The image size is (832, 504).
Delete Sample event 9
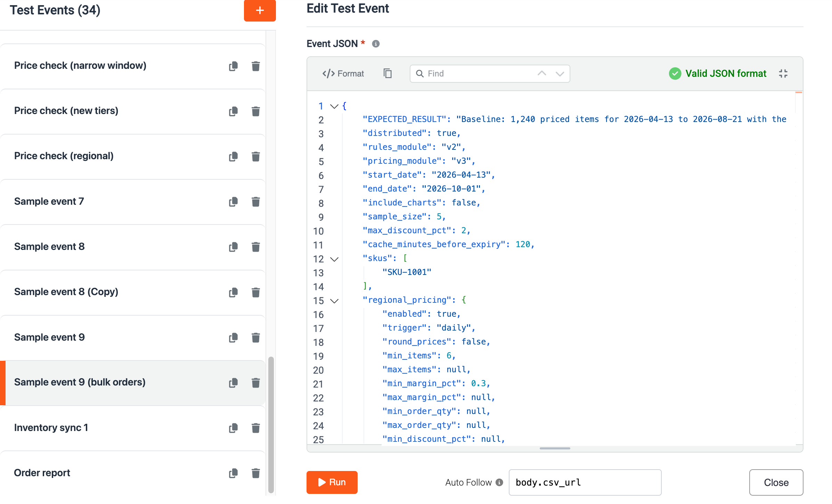255,338
